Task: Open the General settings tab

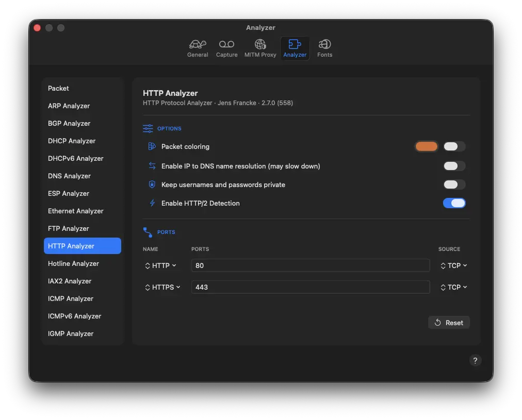Action: point(198,48)
